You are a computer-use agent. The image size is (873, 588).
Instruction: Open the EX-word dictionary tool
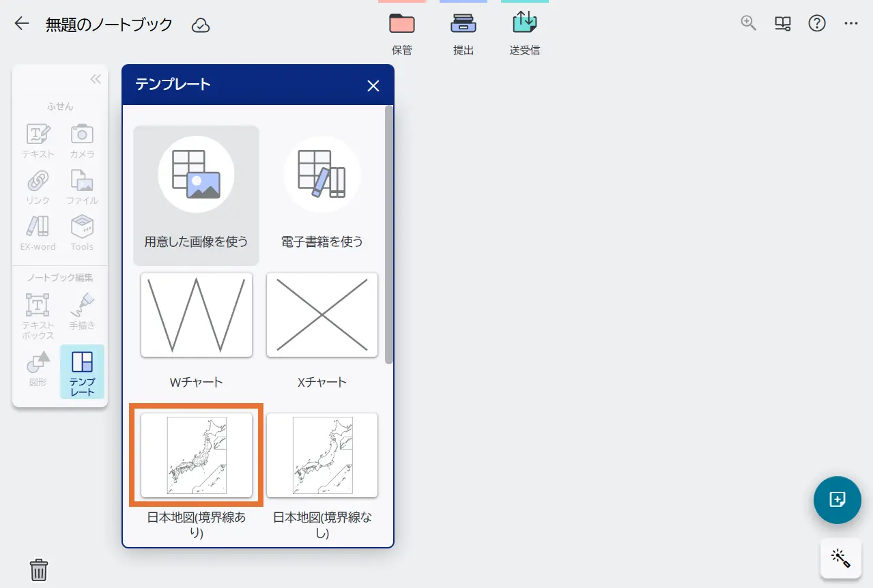(x=38, y=233)
